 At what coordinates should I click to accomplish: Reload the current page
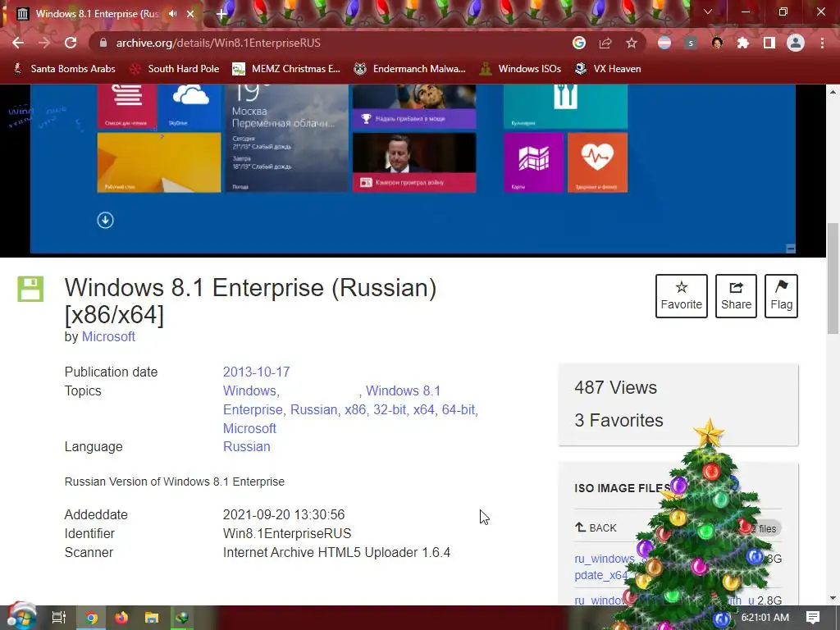click(x=71, y=43)
